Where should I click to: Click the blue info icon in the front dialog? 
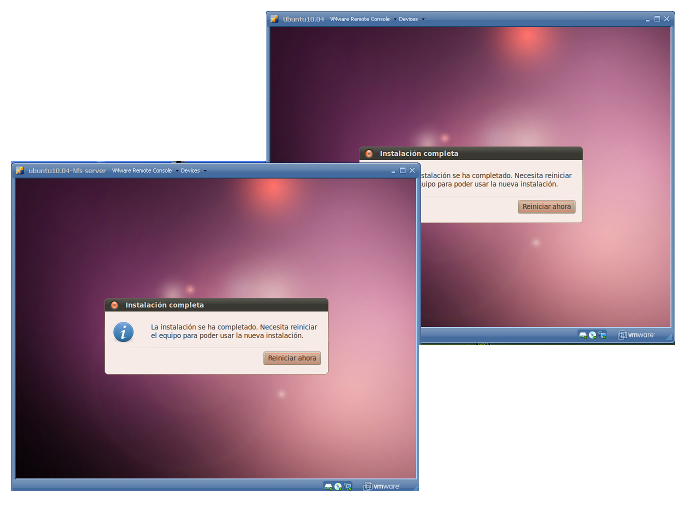click(x=123, y=332)
